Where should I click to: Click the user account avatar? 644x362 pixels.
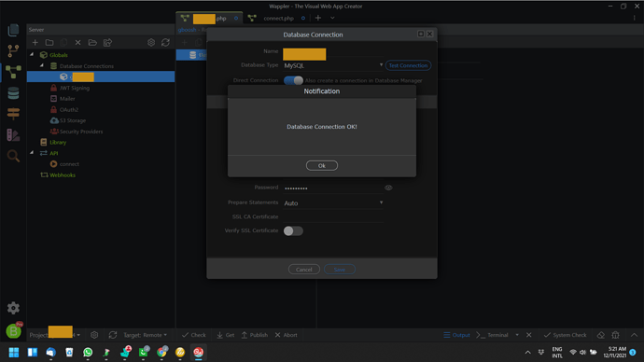pos(14,331)
